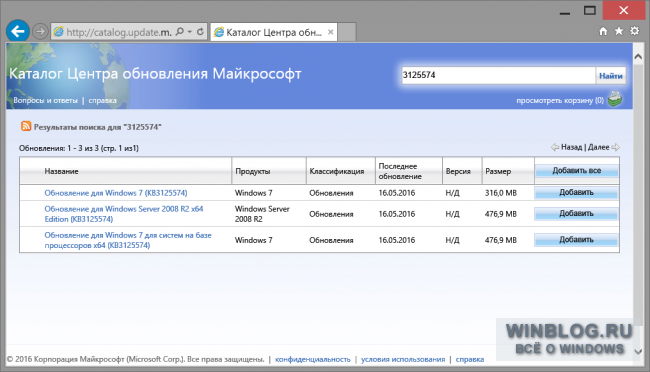Close the 'Каталог Центра обн...' tab
650x372 pixels.
330,32
